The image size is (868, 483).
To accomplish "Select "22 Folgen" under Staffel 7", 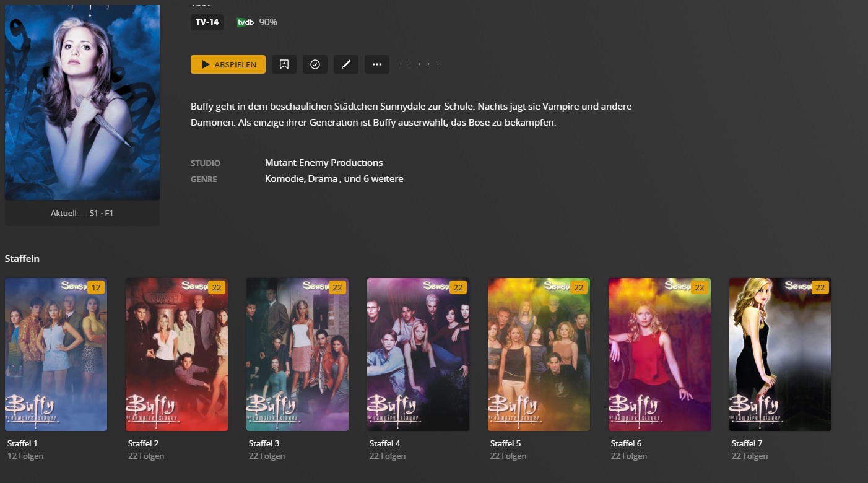I will (750, 456).
